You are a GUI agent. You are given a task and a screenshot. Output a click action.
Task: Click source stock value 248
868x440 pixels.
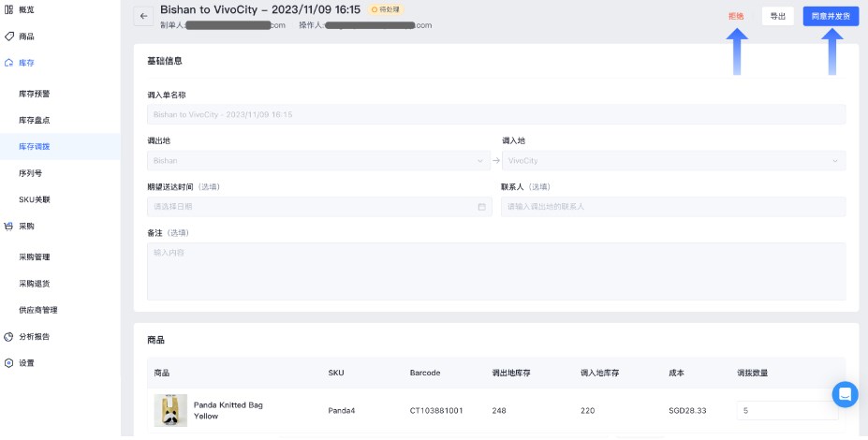click(x=499, y=411)
